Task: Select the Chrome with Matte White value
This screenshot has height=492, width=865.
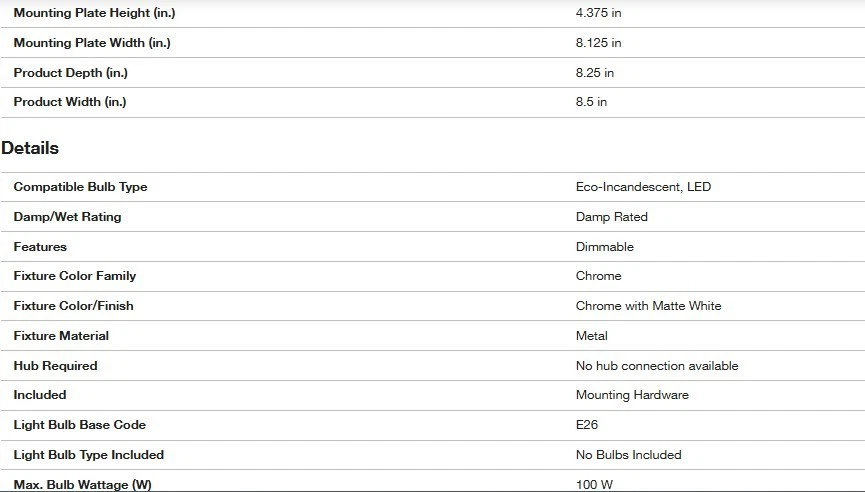Action: click(648, 306)
